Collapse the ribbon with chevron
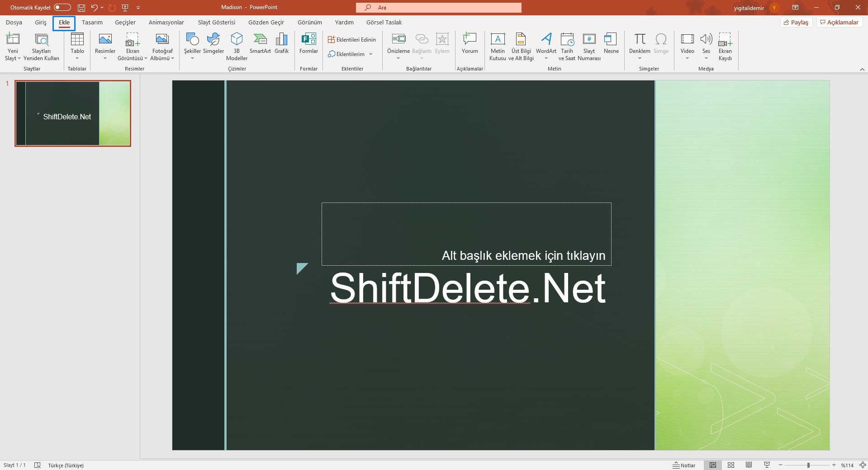Screen dimensions: 868x470 [862, 69]
